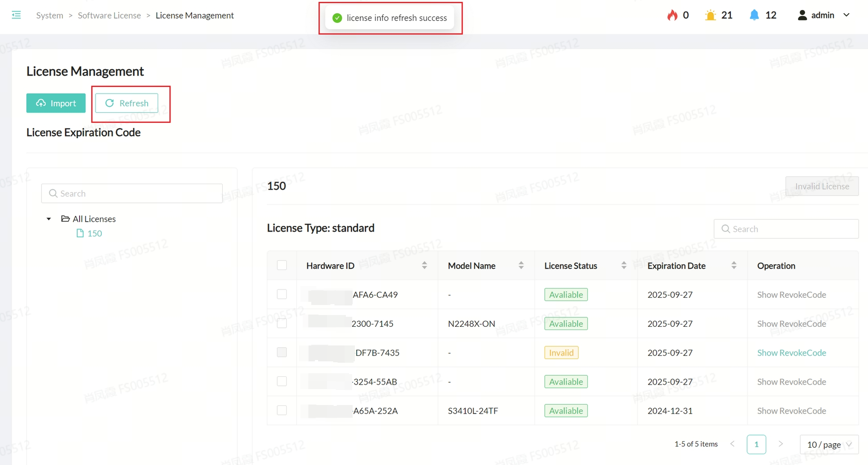
Task: Click the license table search field
Action: pos(791,229)
